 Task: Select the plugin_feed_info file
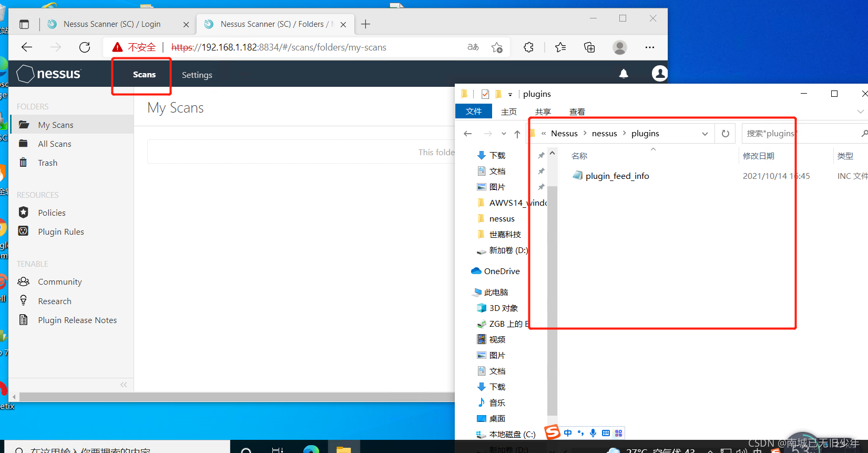coord(617,176)
